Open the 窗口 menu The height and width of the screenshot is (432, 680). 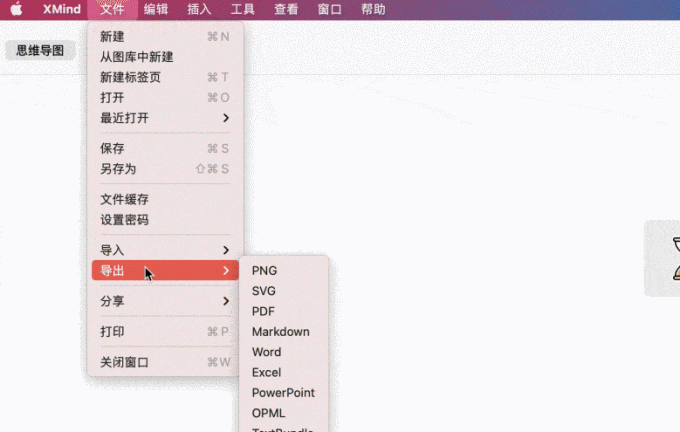329,9
